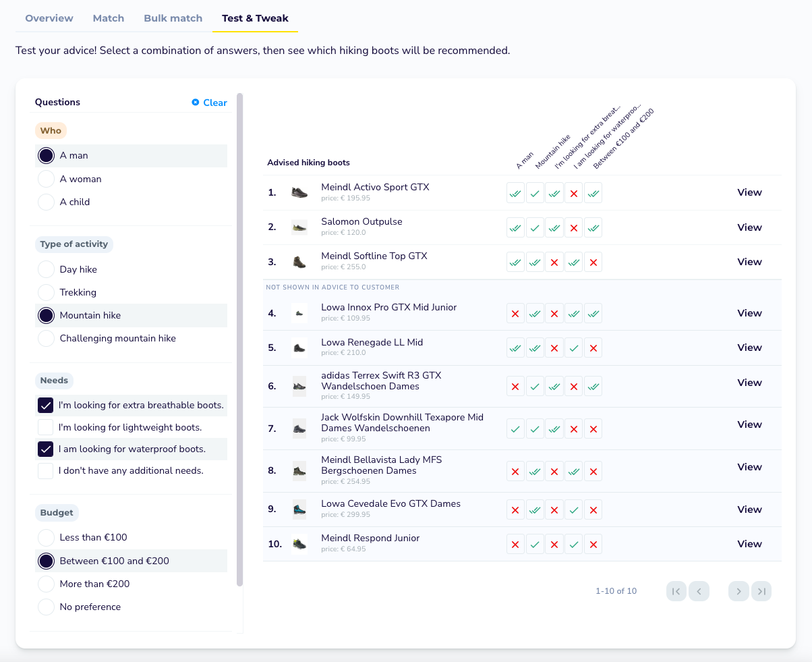Go to previous results page
812x662 pixels.
coord(699,591)
